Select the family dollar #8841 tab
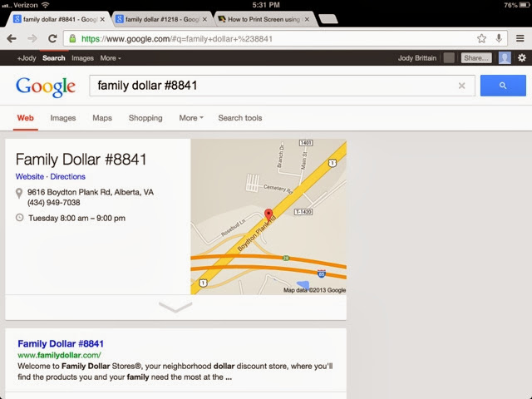 coord(57,19)
